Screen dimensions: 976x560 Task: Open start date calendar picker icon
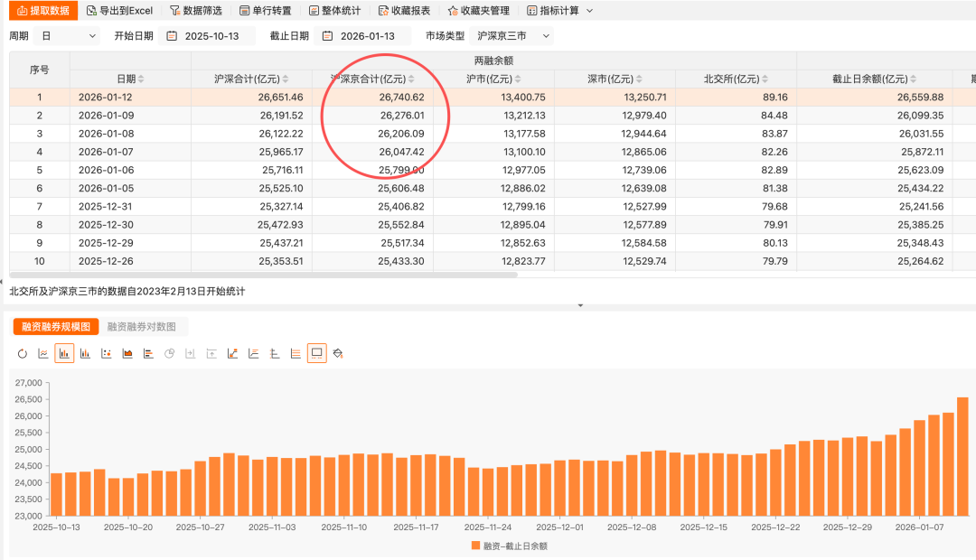pyautogui.click(x=172, y=36)
